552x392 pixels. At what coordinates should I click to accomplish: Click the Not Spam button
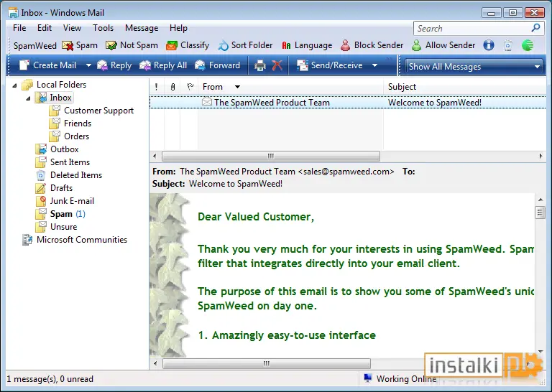(x=132, y=45)
